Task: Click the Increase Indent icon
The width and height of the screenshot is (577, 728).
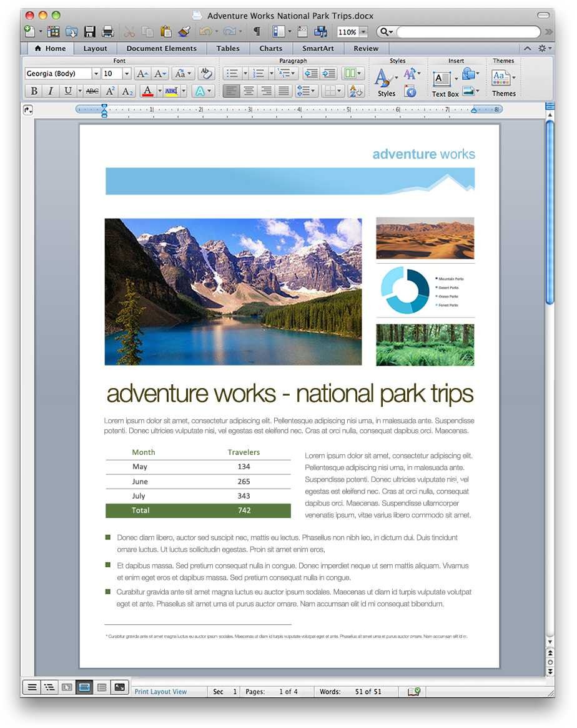Action: pos(329,73)
